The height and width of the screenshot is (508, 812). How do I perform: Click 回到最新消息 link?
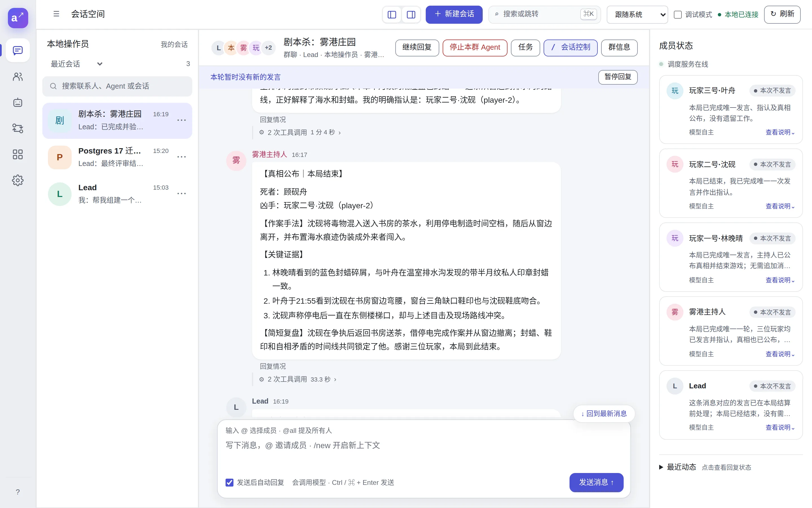604,413
